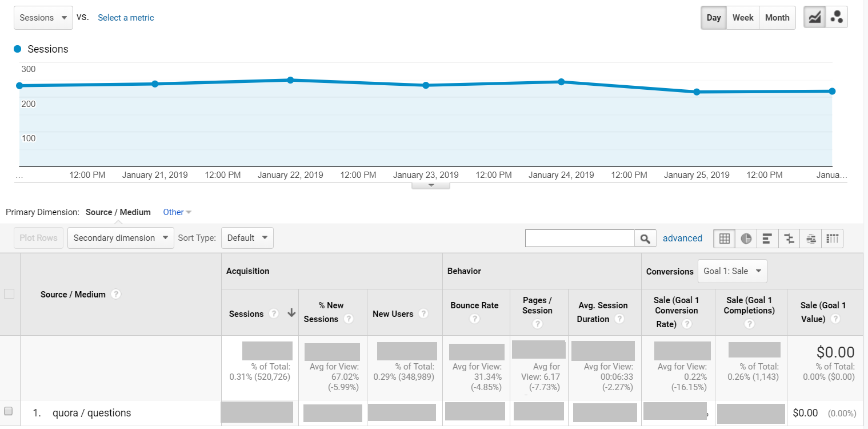The height and width of the screenshot is (429, 868).
Task: Open the Secondary dimension dropdown
Action: pyautogui.click(x=121, y=238)
